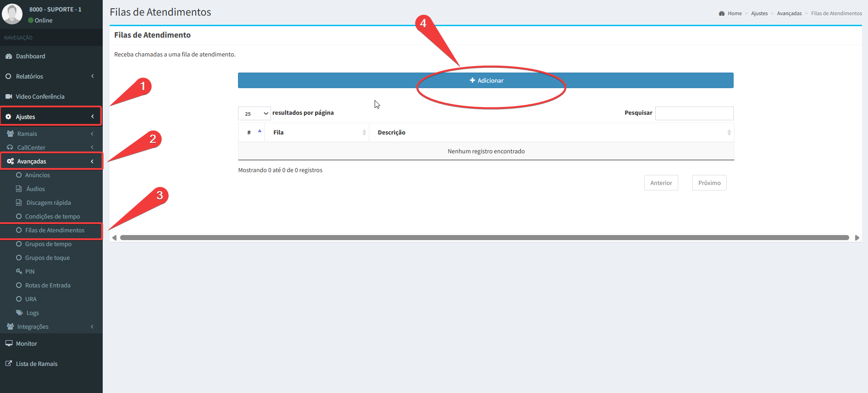Click the Ajustes gear icon
The image size is (868, 393).
(8, 117)
